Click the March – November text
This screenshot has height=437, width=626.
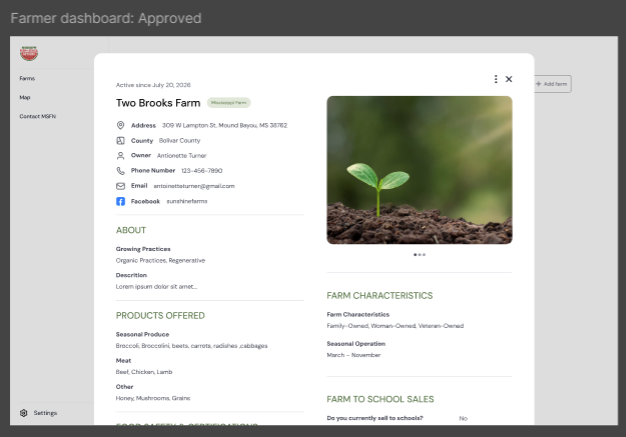click(354, 355)
